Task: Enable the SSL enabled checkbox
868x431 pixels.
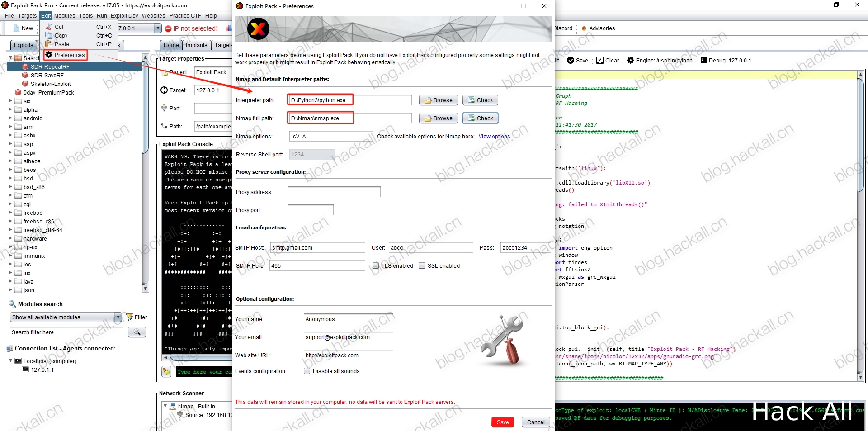Action: click(x=422, y=265)
